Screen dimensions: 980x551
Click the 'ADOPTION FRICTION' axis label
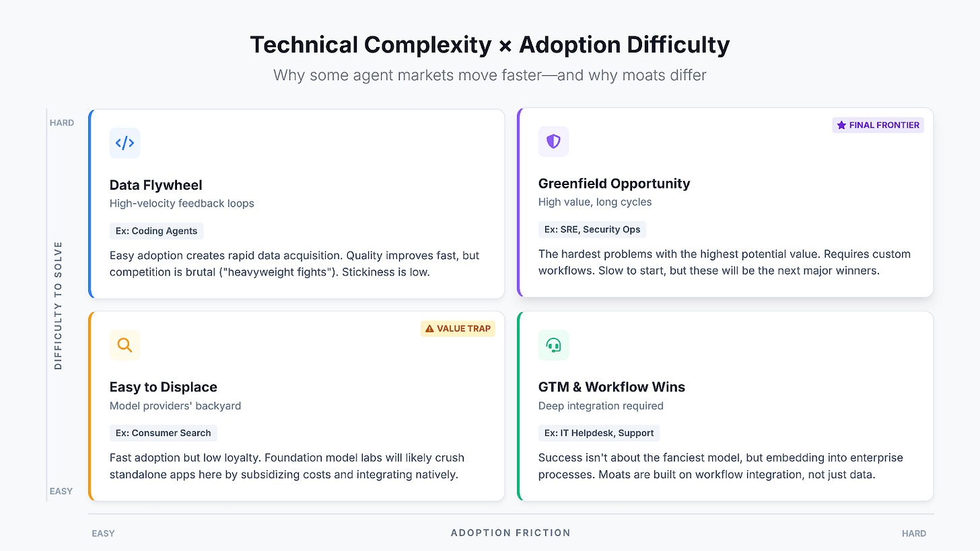pos(510,533)
